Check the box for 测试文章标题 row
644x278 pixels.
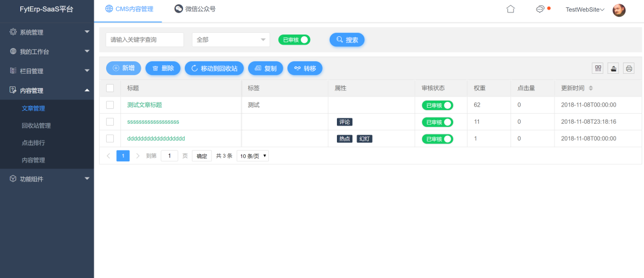click(x=110, y=105)
